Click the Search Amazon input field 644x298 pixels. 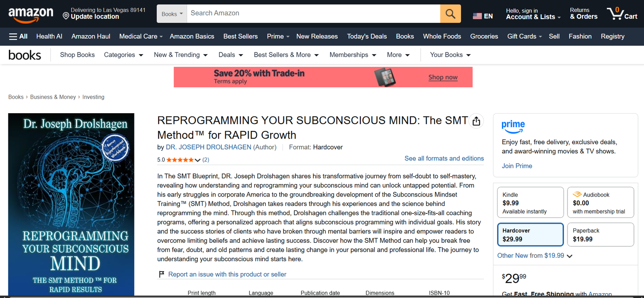pyautogui.click(x=314, y=14)
